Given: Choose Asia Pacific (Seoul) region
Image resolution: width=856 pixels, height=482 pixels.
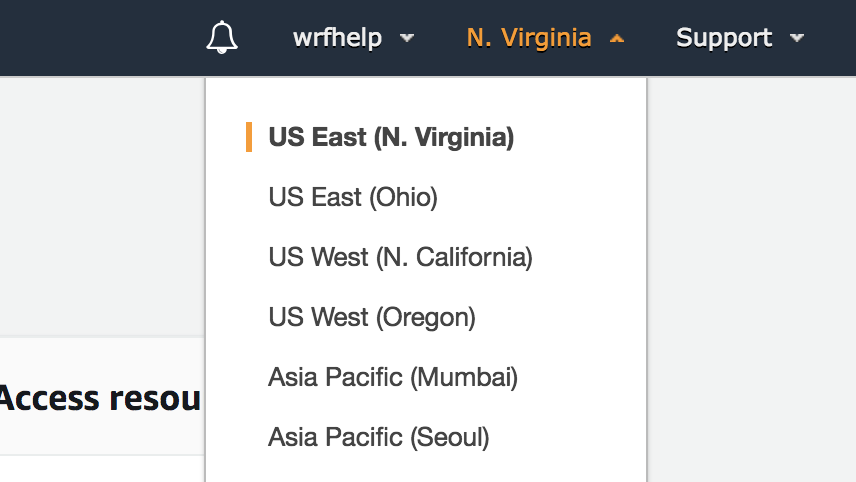Looking at the screenshot, I should pyautogui.click(x=378, y=437).
